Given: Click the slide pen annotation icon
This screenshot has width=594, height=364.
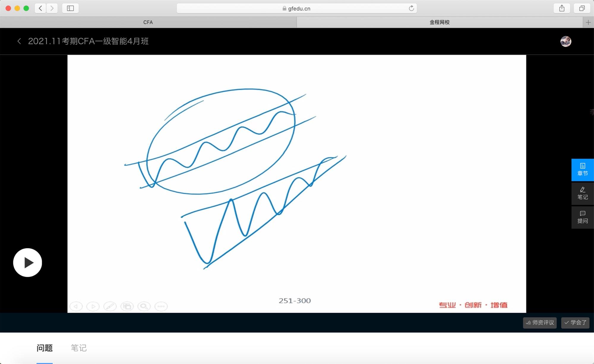Looking at the screenshot, I should pyautogui.click(x=110, y=306).
